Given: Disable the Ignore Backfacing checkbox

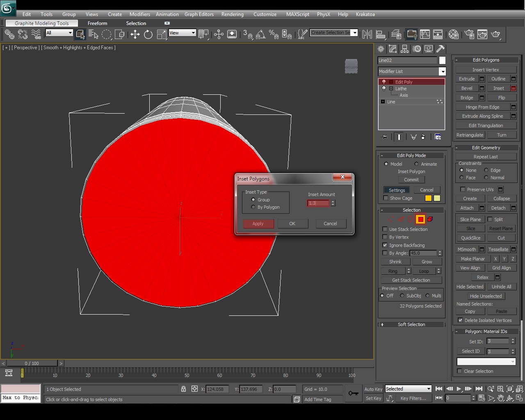Looking at the screenshot, I should [x=385, y=245].
